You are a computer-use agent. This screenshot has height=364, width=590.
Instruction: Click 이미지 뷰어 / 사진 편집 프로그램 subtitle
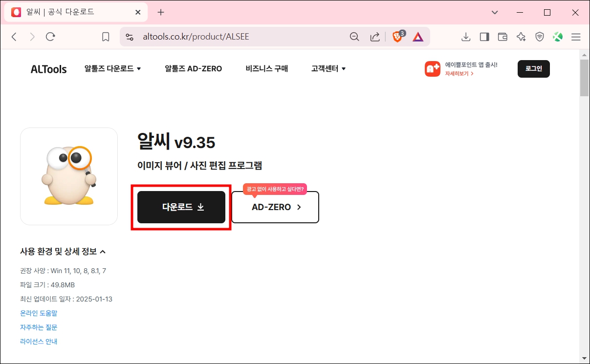200,166
